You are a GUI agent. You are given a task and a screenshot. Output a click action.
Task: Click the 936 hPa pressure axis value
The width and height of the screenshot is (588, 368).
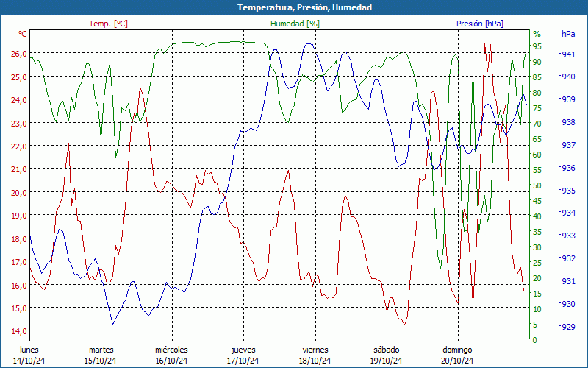click(x=568, y=168)
